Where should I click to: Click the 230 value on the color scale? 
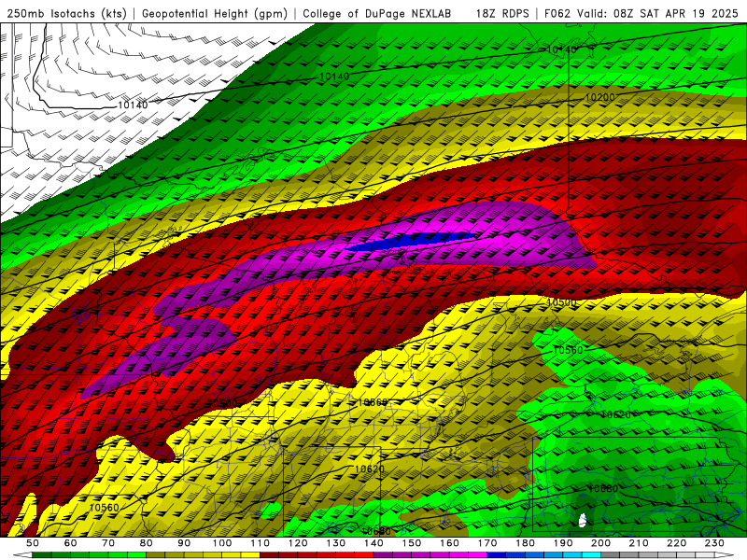coord(714,543)
